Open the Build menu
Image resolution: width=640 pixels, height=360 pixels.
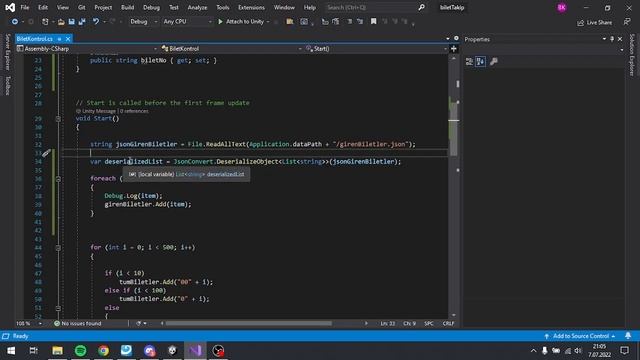tap(127, 7)
